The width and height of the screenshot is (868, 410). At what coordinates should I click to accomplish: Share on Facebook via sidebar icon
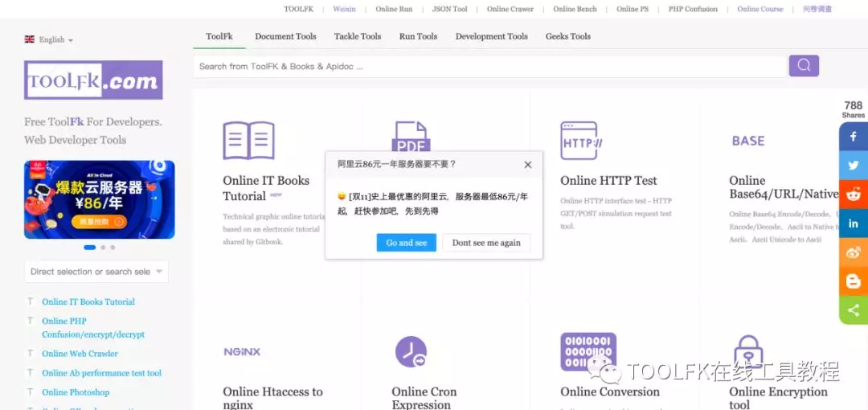854,137
